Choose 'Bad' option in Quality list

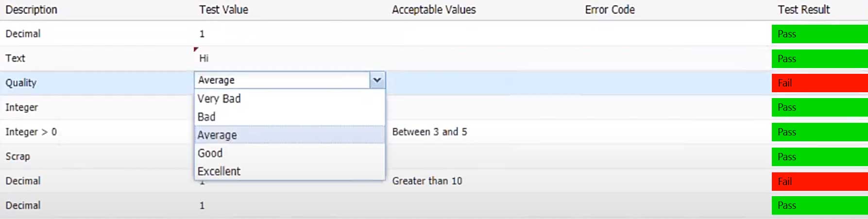point(206,117)
